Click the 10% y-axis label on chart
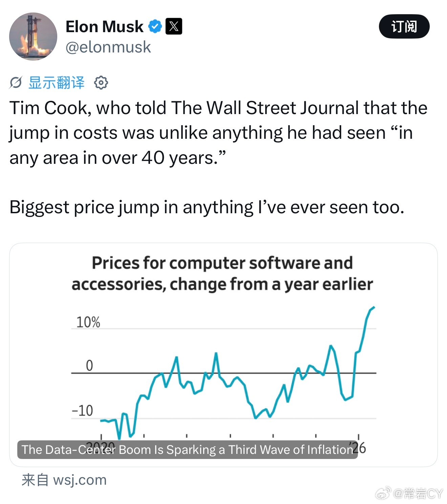The height and width of the screenshot is (504, 447). (x=88, y=322)
